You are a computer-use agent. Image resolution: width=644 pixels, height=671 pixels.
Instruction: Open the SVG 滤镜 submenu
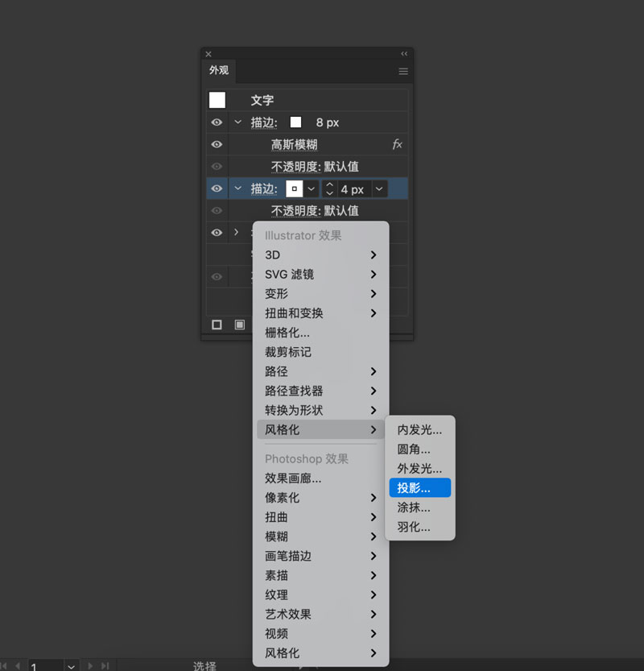click(320, 275)
